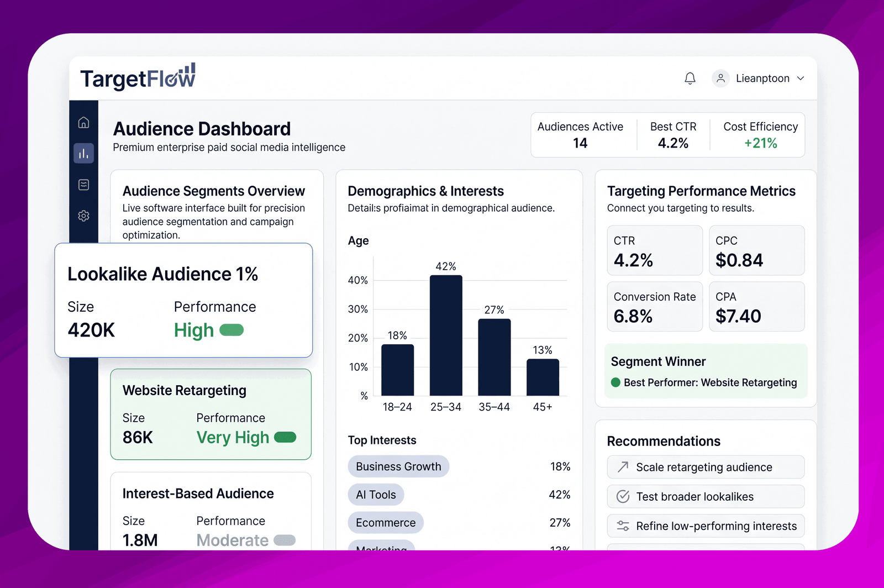The image size is (884, 588).
Task: Select the Test broader lookalikes recommendation
Action: coord(706,496)
